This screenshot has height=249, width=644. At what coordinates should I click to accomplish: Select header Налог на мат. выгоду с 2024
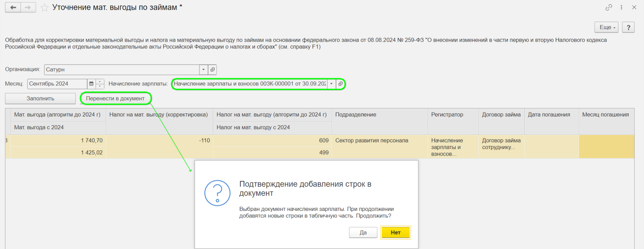272,128
